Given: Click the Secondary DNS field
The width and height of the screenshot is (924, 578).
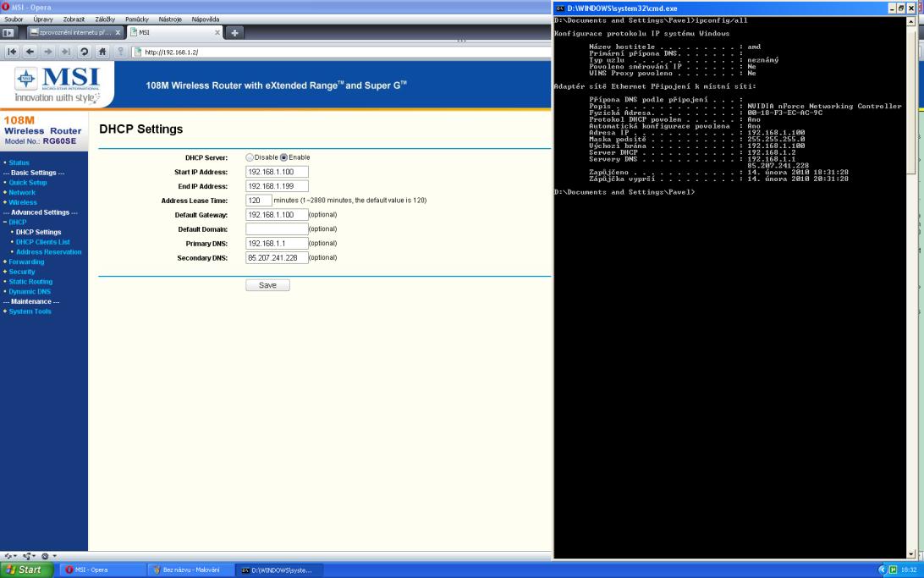Looking at the screenshot, I should (x=277, y=258).
